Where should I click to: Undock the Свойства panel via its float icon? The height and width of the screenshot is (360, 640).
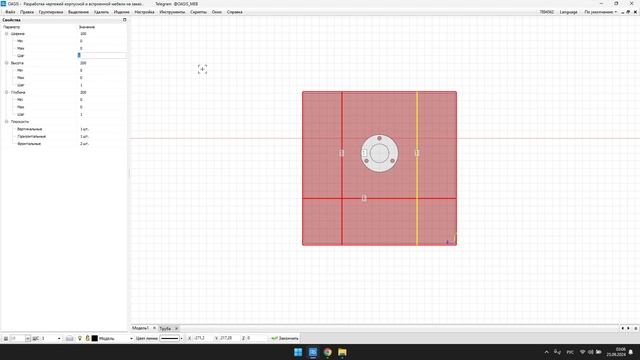point(124,20)
